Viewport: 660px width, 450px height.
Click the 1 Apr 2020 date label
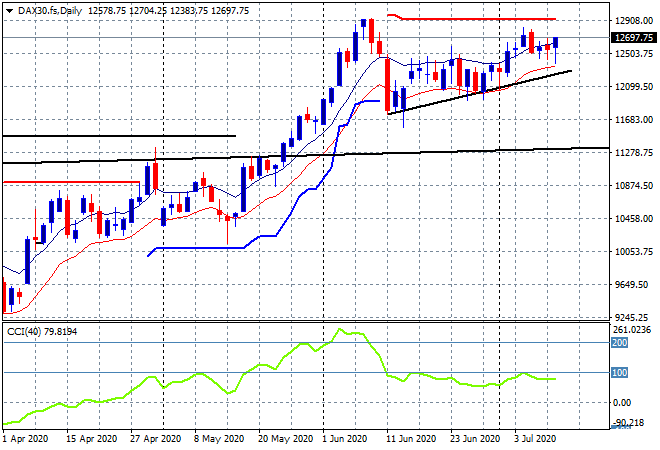25,439
